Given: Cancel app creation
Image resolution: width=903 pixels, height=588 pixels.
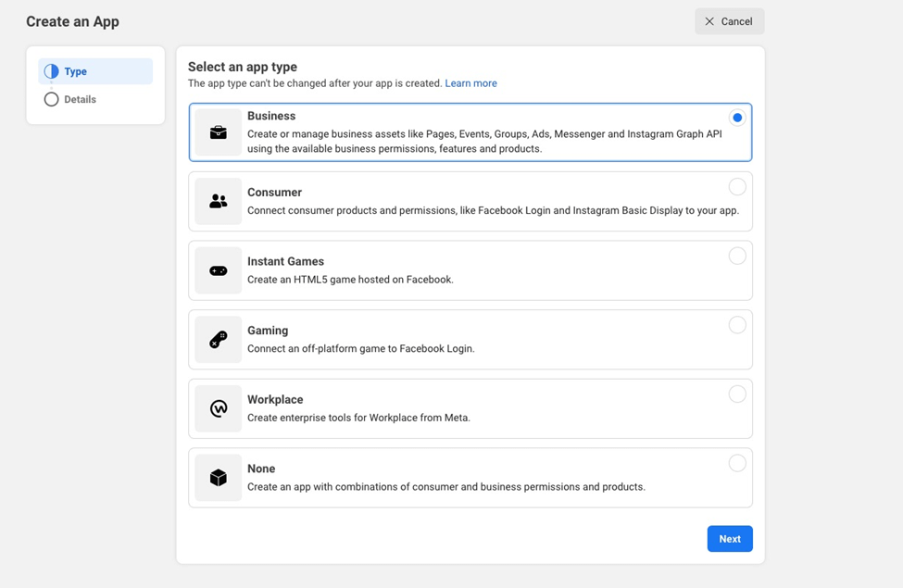Looking at the screenshot, I should (729, 21).
